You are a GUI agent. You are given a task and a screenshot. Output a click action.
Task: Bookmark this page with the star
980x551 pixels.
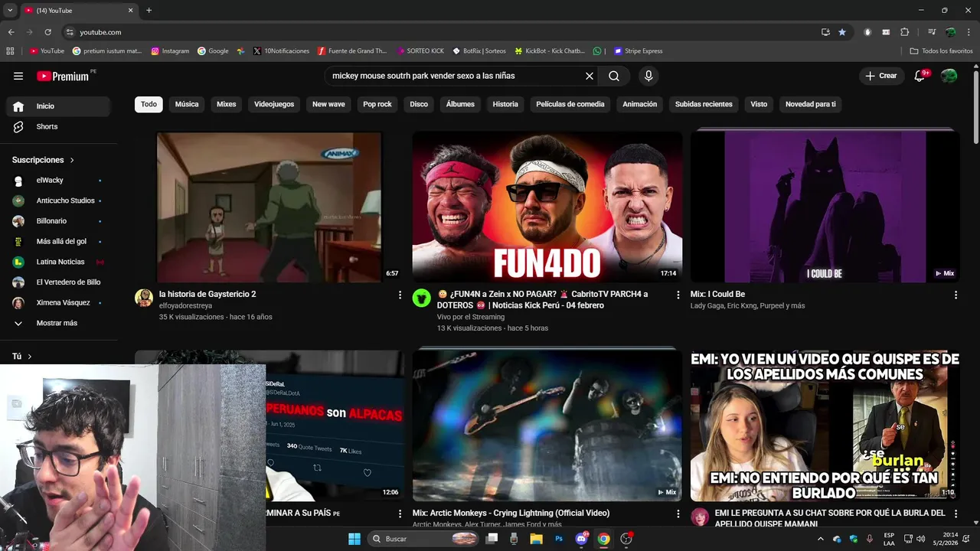pos(842,32)
